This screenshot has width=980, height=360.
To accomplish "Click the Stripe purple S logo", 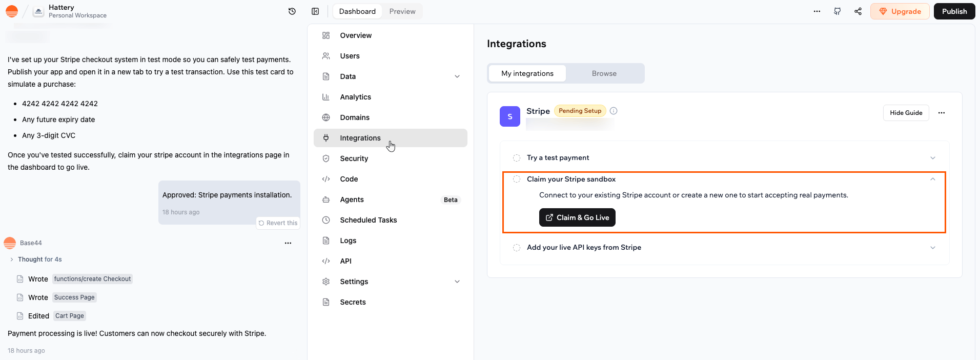I will coord(510,116).
